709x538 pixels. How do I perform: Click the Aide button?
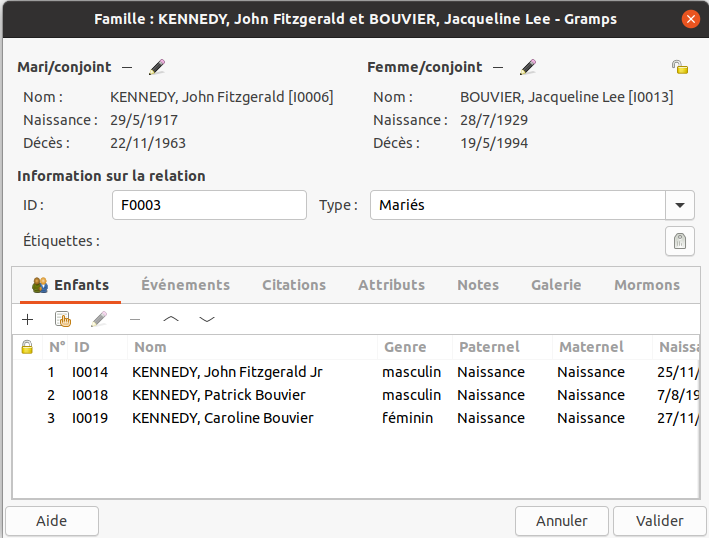[x=52, y=521]
